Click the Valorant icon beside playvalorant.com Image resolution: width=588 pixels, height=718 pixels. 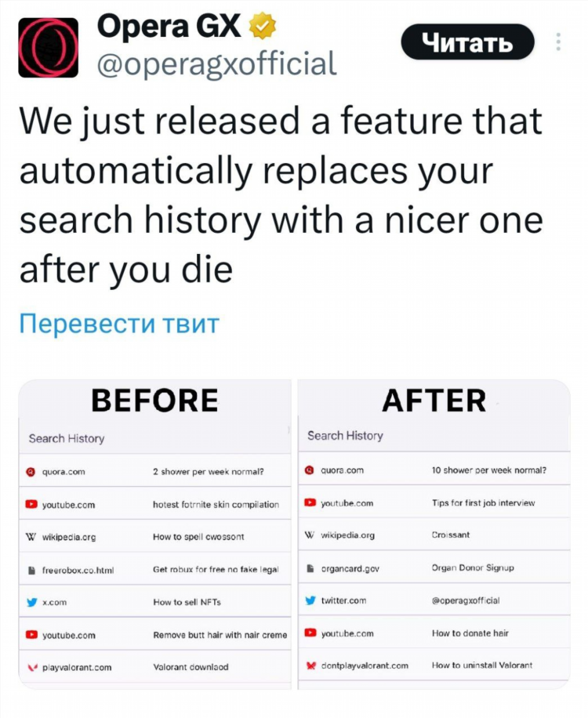(x=31, y=667)
